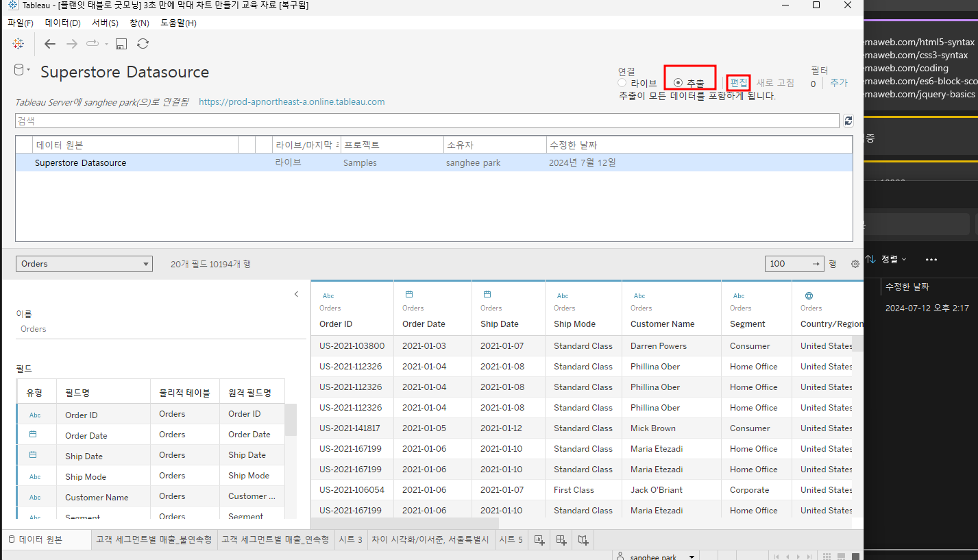Click the Abc type icon above the Order ID column
This screenshot has width=978, height=560.
point(328,296)
